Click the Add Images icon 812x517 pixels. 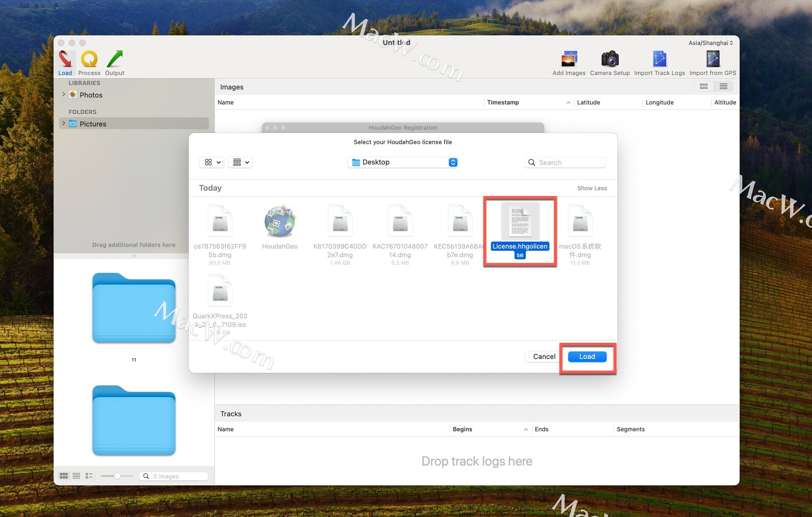tap(569, 62)
